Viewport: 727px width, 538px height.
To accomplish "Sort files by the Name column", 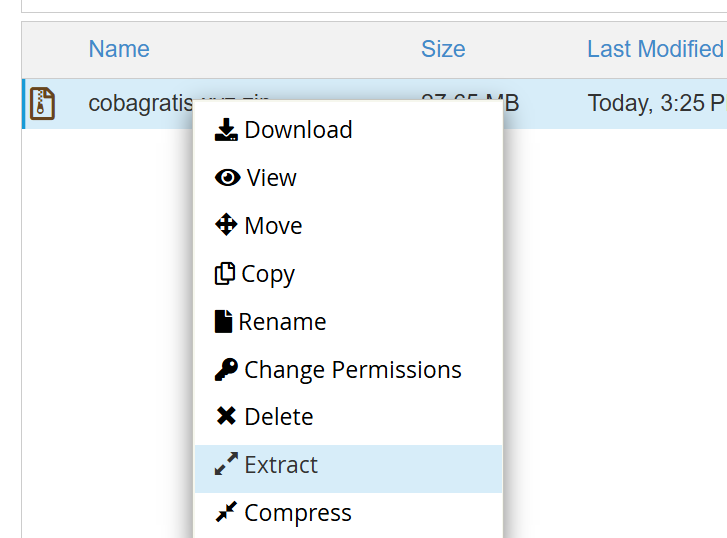I will (119, 49).
